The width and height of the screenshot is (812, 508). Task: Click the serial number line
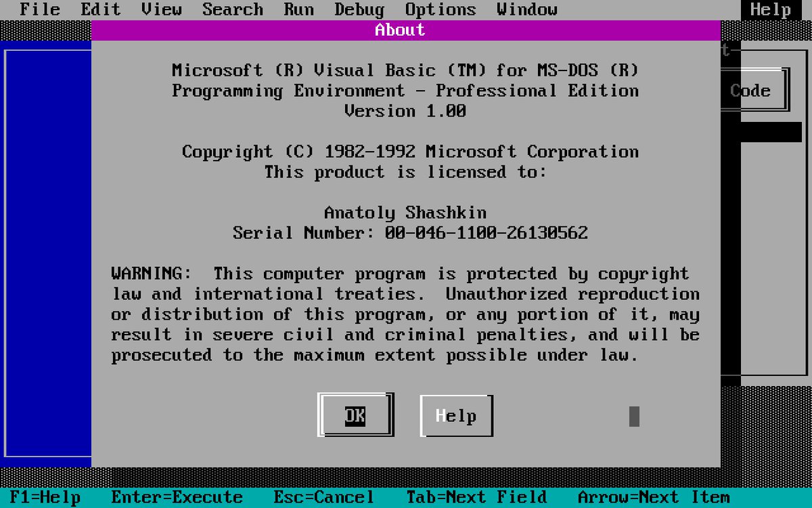(410, 233)
